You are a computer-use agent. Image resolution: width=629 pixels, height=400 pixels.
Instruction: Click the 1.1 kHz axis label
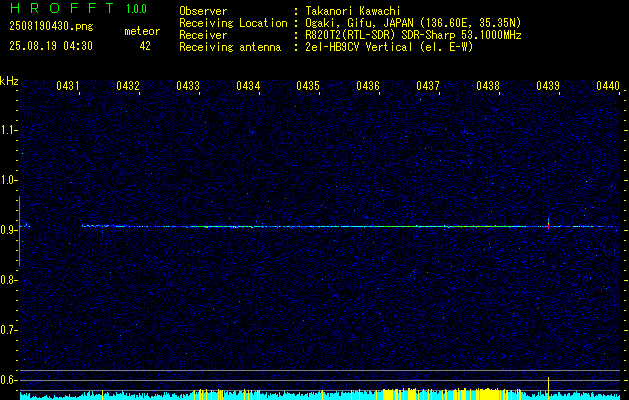(x=8, y=130)
